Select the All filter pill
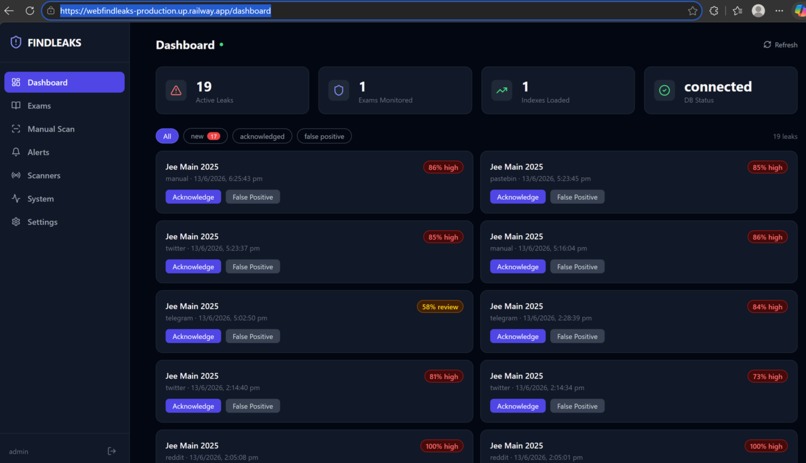Screen dimensions: 806x463 [167, 136]
